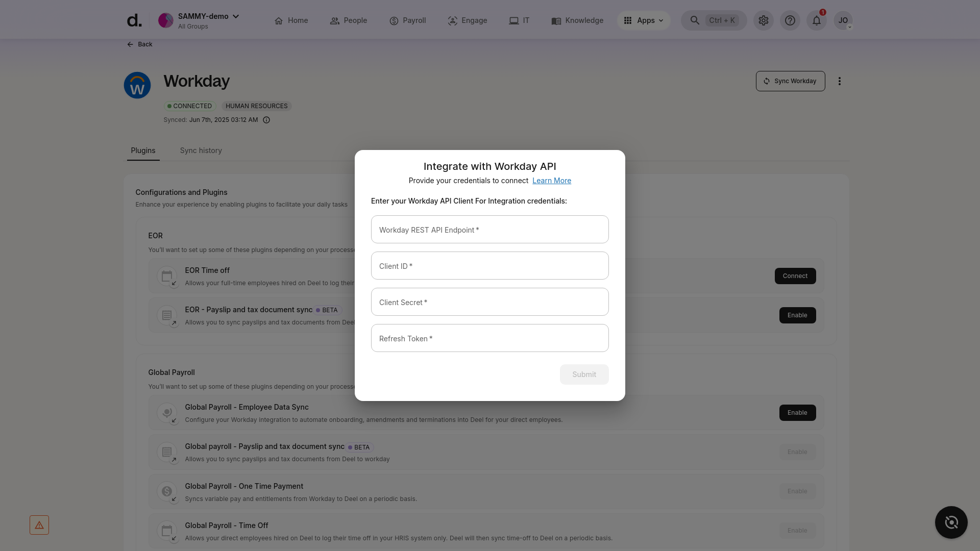The height and width of the screenshot is (551, 980).
Task: Click the synced date Jun 7th, 2025 text
Action: coord(224,120)
